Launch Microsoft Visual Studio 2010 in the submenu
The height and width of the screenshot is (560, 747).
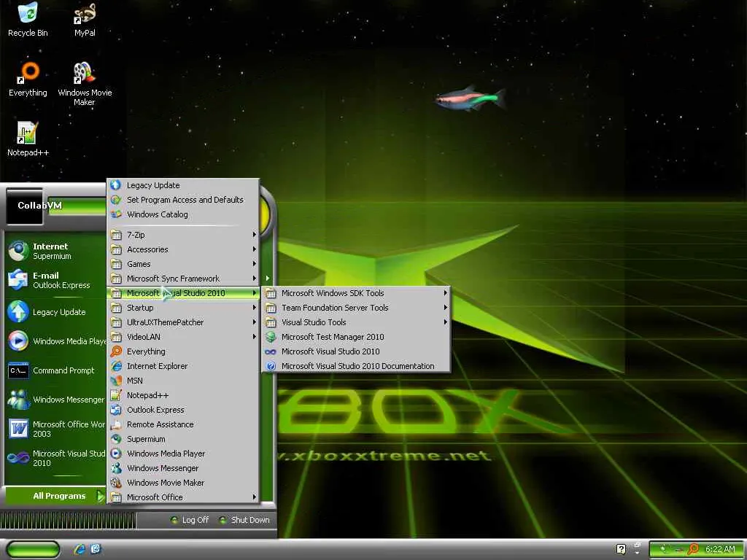(356, 351)
